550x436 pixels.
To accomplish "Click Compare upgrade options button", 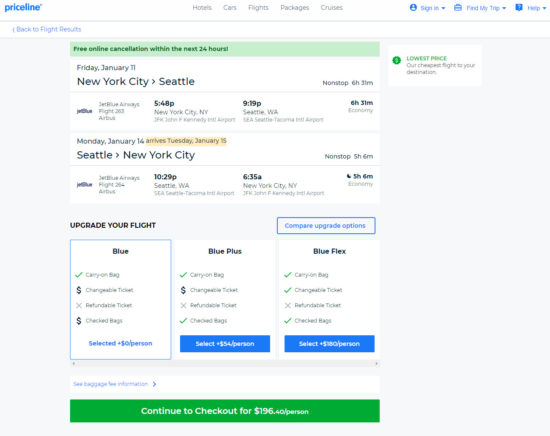I will [x=326, y=226].
